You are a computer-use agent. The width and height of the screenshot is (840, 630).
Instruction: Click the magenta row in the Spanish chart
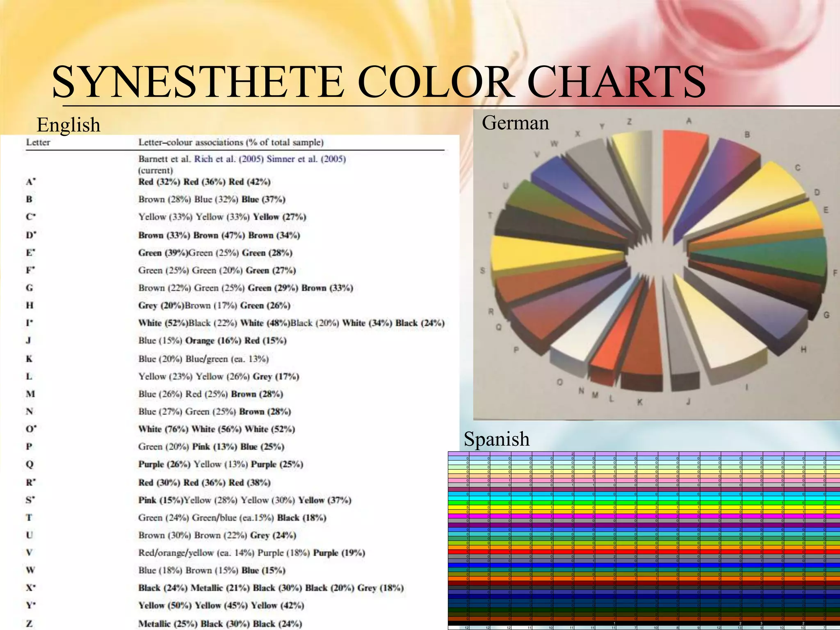644,516
